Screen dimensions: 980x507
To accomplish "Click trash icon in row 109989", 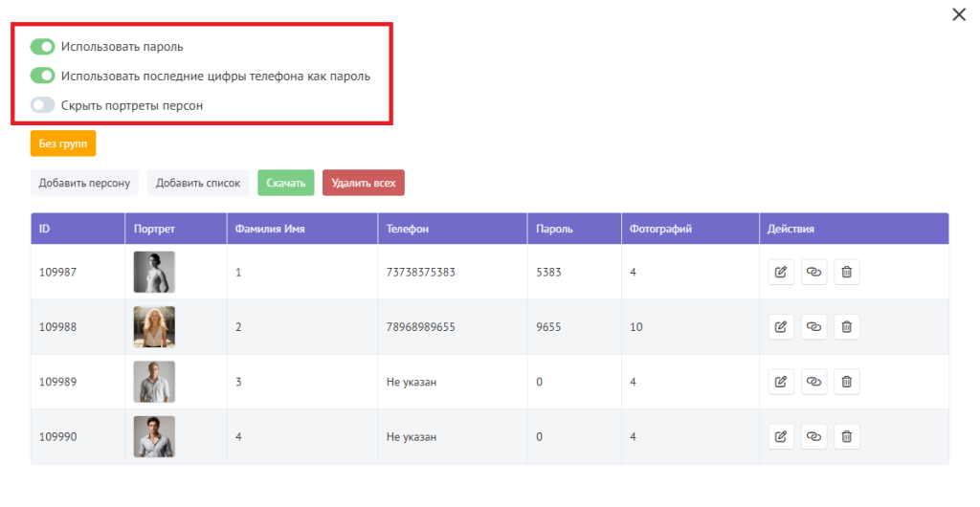I will pos(846,382).
